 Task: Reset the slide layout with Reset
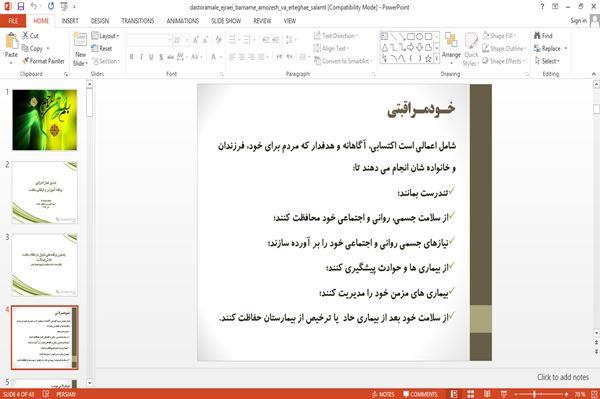click(102, 49)
